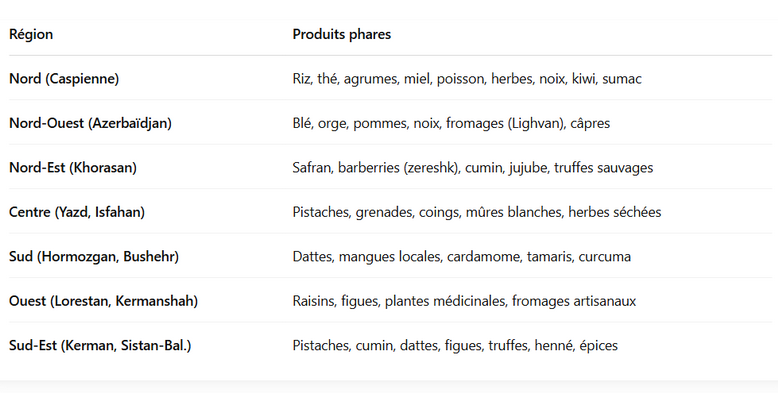The width and height of the screenshot is (778, 393).
Task: Select the Pistaches, grenades, coings cell
Action: 477,212
